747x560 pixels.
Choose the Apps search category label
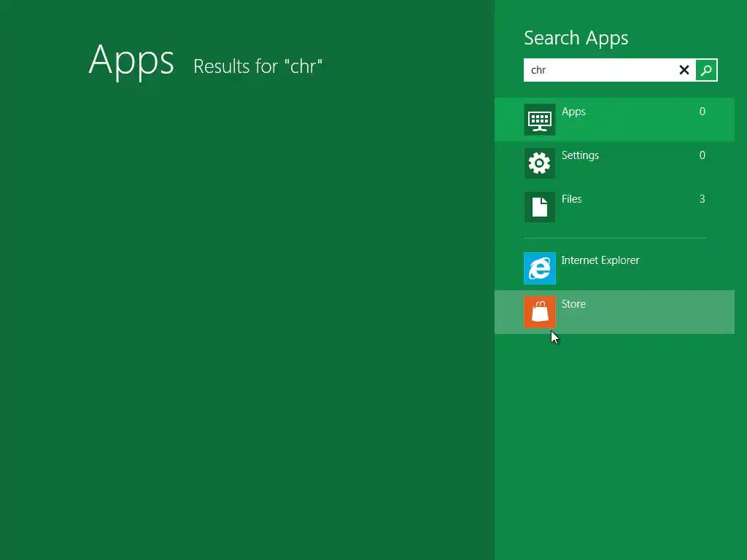pos(573,112)
